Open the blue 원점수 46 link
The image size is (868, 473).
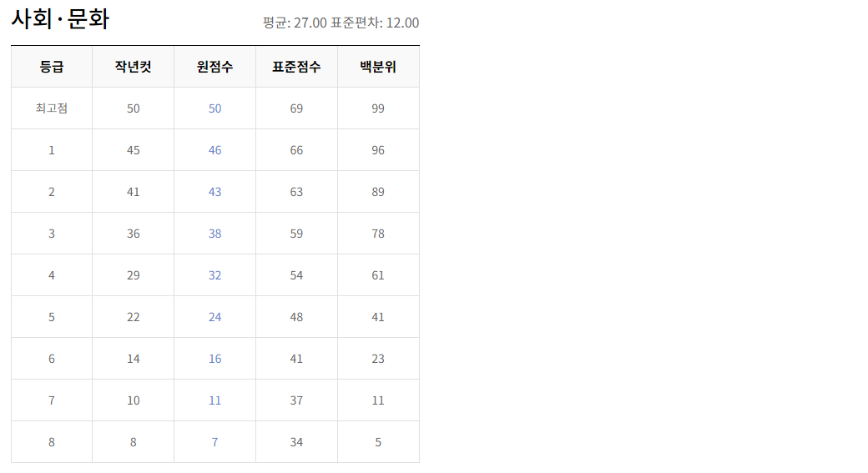[214, 150]
